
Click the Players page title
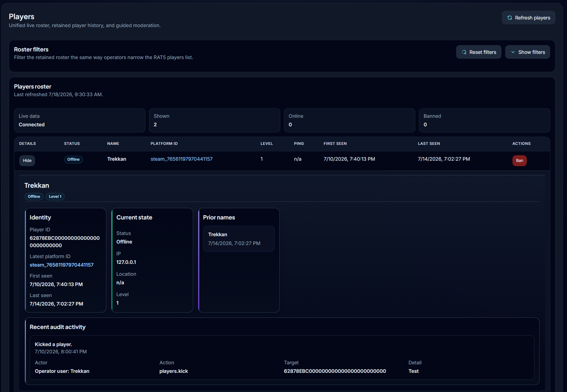(x=21, y=16)
